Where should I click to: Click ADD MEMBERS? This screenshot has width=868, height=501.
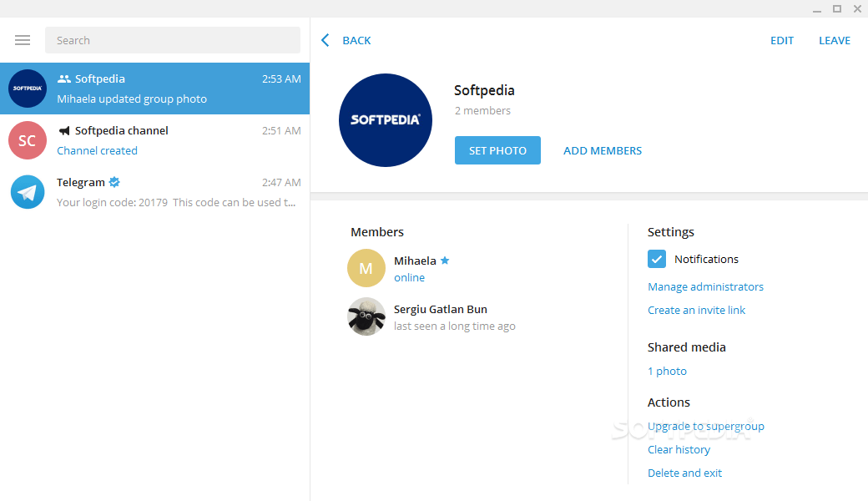tap(603, 150)
